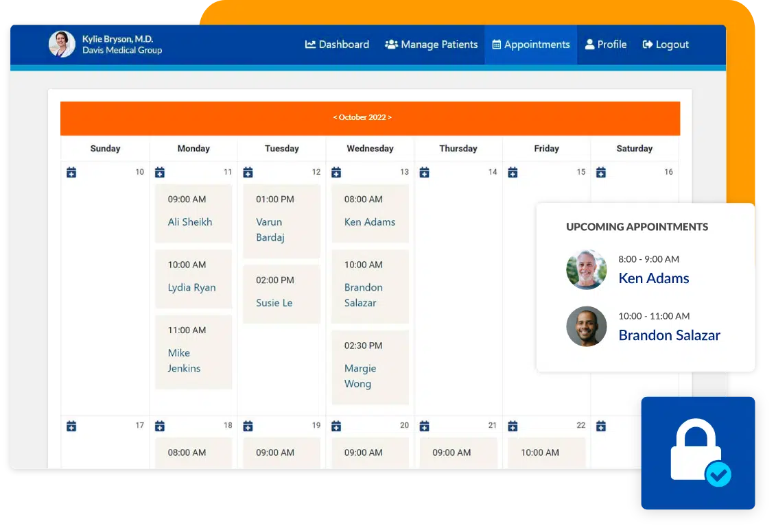Open Brandon Salazar from Upcoming Appointments panel
Screen dimensions: 776x532
click(x=669, y=335)
